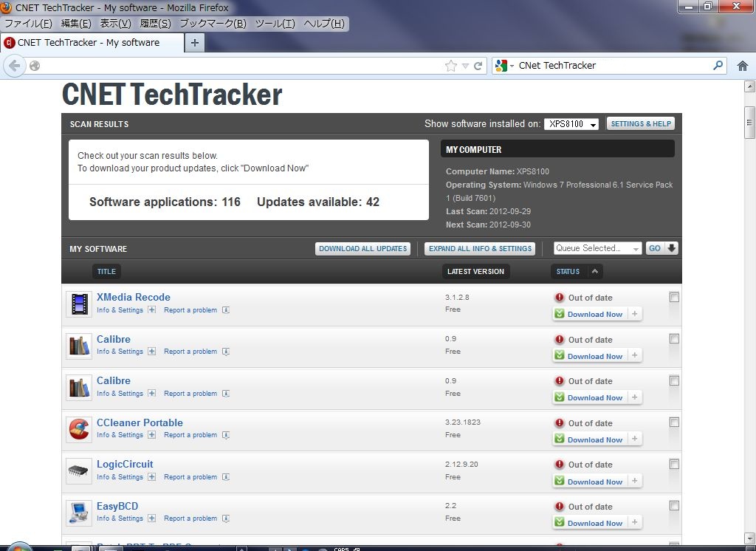Switch to the CNET TechTracker browser tab
Screen dimensions: 756x551
[89, 43]
